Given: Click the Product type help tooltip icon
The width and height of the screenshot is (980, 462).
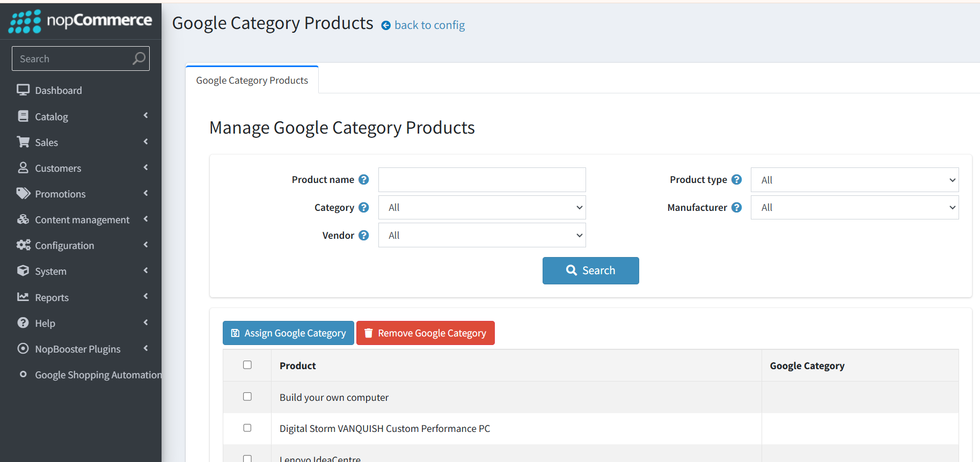Looking at the screenshot, I should tap(736, 180).
